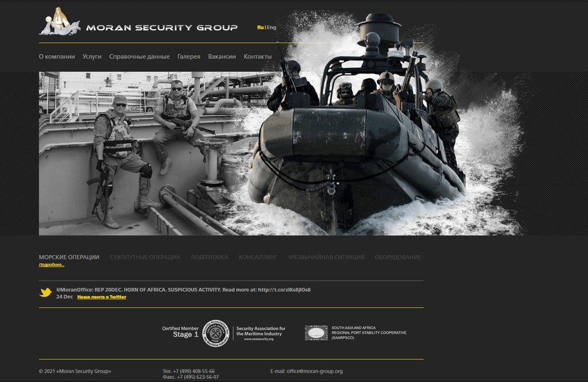Click the MORAN SECURITY GROUP title text

coord(162,28)
